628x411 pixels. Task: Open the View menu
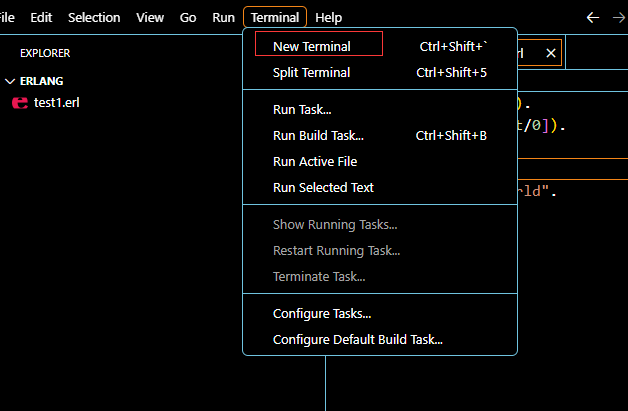150,18
